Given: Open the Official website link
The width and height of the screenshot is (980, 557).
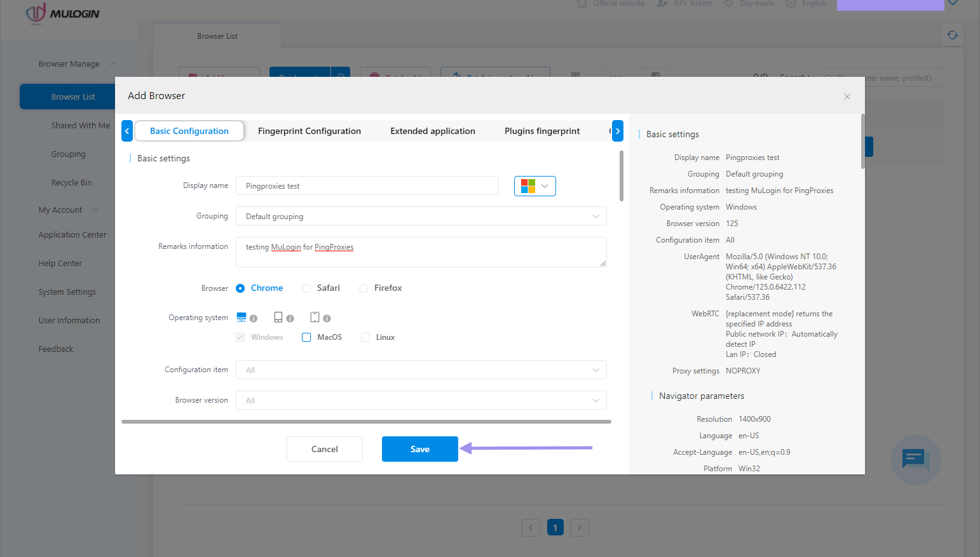Looking at the screenshot, I should 611,3.
